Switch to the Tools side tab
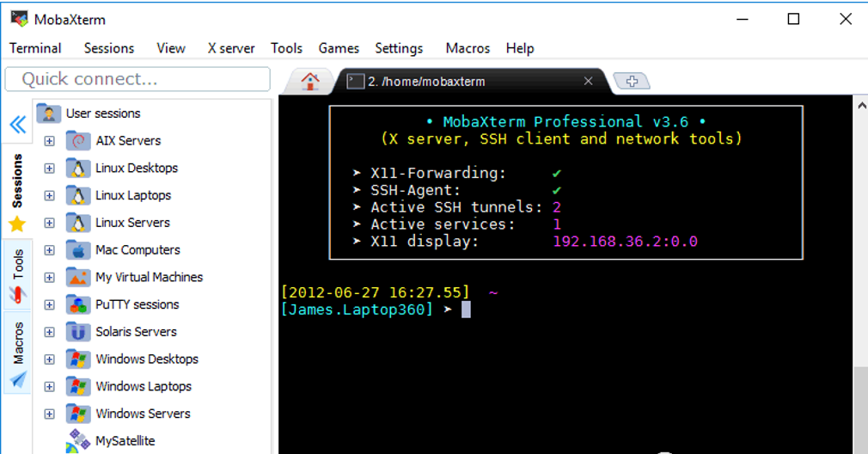 [17, 275]
